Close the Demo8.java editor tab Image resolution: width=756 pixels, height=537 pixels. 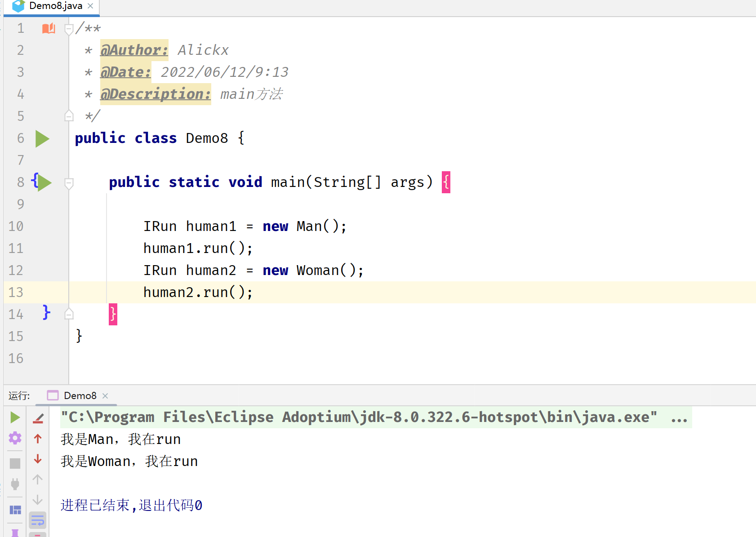(x=90, y=6)
